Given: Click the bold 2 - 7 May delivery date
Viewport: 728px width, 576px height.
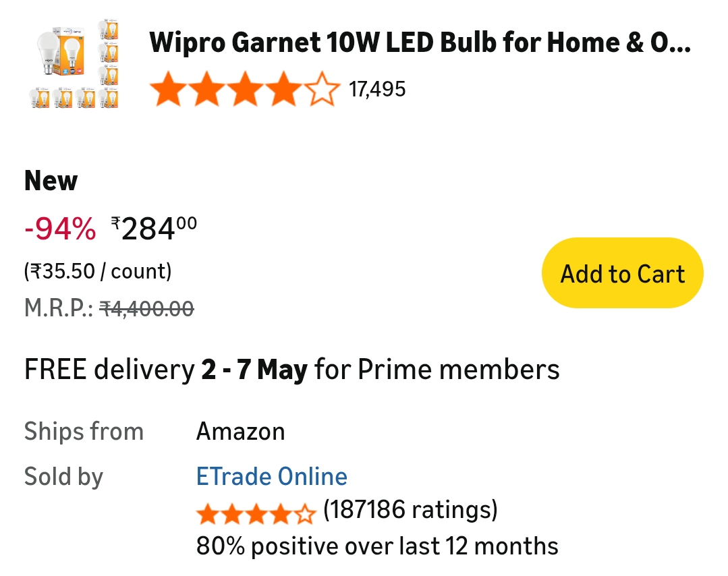Looking at the screenshot, I should coord(254,370).
